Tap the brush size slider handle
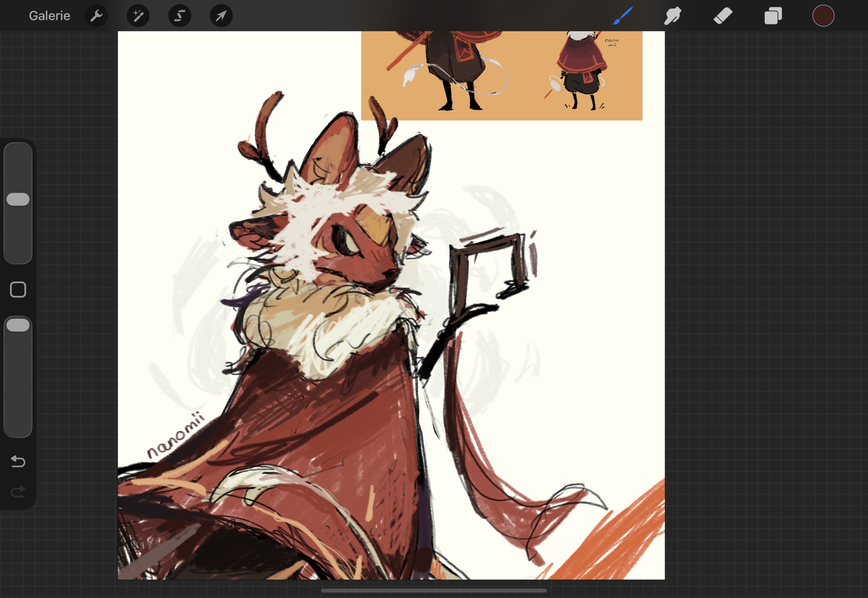Image resolution: width=868 pixels, height=598 pixels. pos(18,199)
